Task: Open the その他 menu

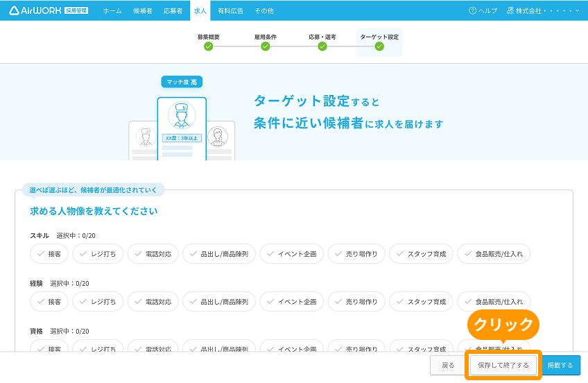Action: [x=264, y=11]
